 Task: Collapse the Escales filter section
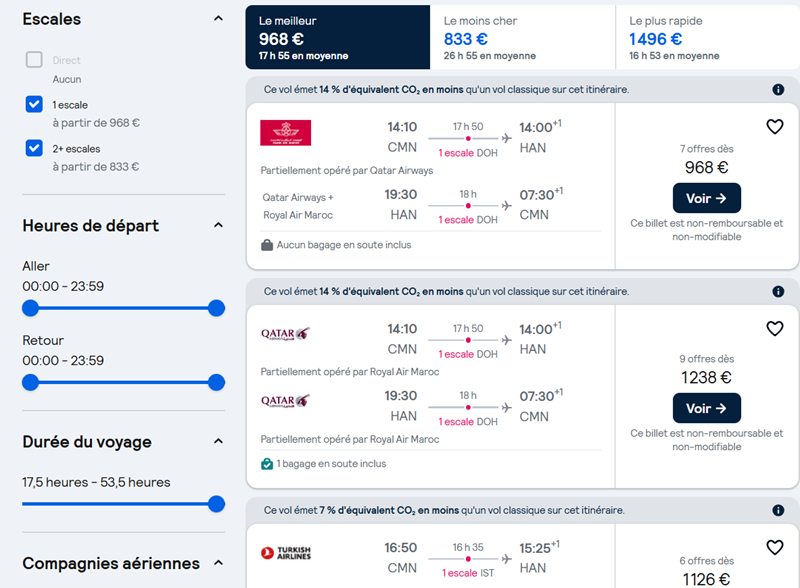[218, 19]
